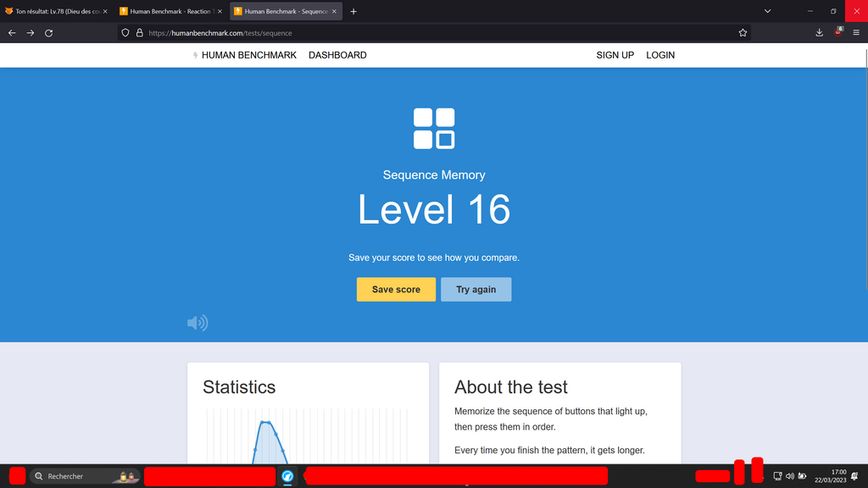Click the Sequence Memory squares logo
Screen dimensions: 868x488
[x=434, y=129]
